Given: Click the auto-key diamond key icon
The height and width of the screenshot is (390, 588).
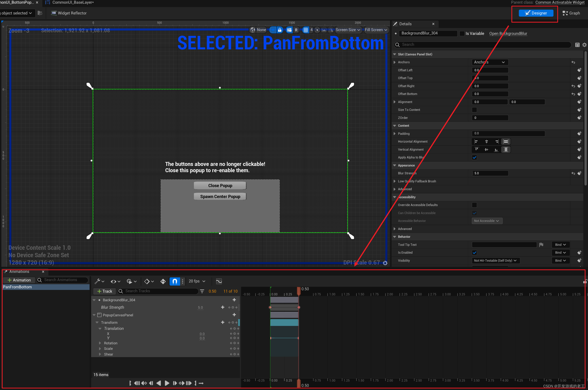Looking at the screenshot, I should (163, 281).
